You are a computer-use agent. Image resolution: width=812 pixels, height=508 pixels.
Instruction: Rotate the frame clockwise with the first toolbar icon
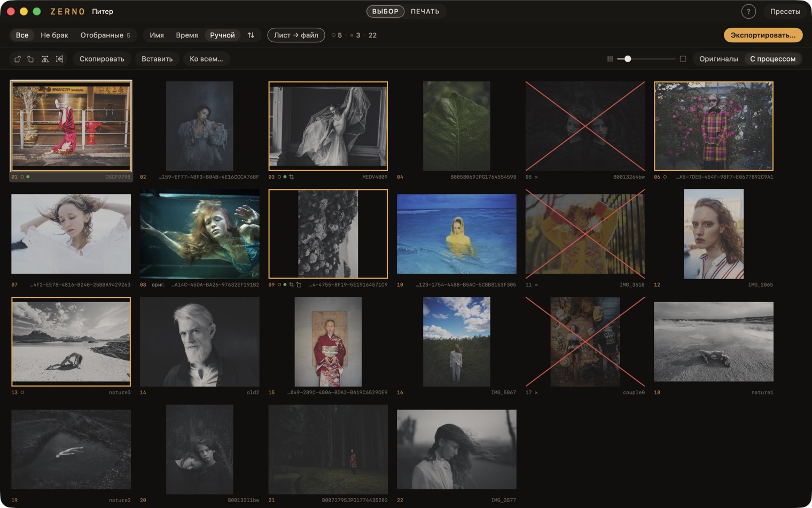pyautogui.click(x=18, y=59)
